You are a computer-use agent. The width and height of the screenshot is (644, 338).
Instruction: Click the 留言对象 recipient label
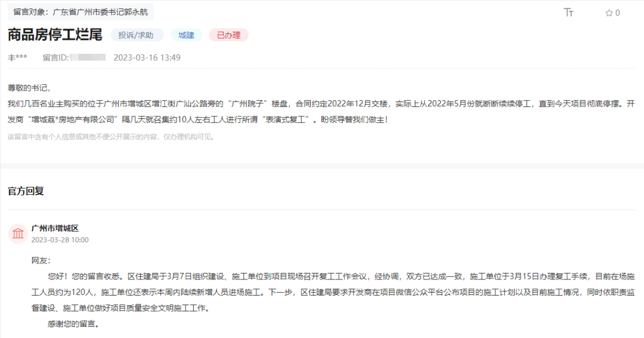pyautogui.click(x=80, y=12)
